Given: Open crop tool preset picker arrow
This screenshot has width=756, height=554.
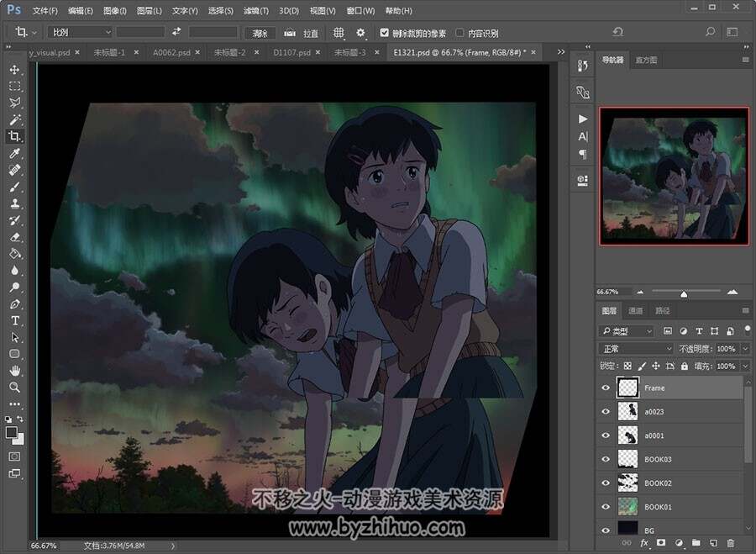Looking at the screenshot, I should coord(34,33).
